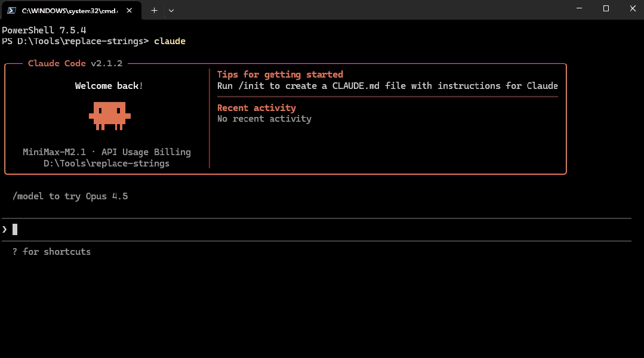Click the '? for shortcuts' hint
644x358 pixels.
(51, 252)
